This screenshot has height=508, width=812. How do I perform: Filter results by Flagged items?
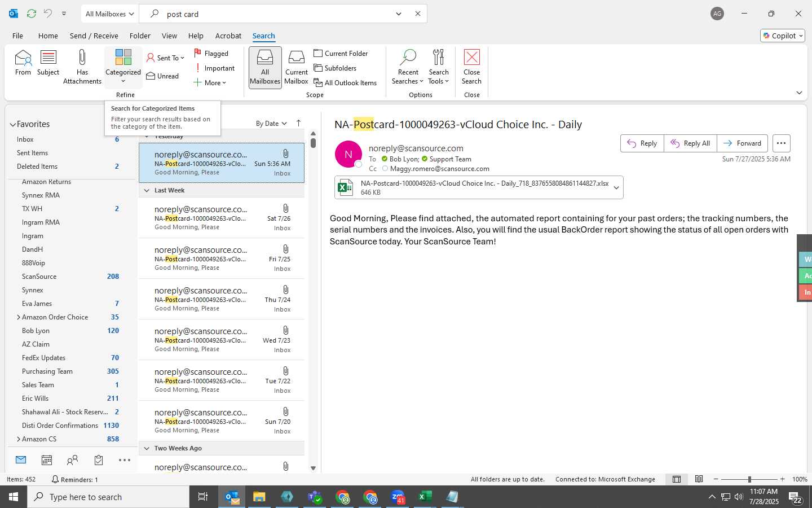[x=211, y=53]
